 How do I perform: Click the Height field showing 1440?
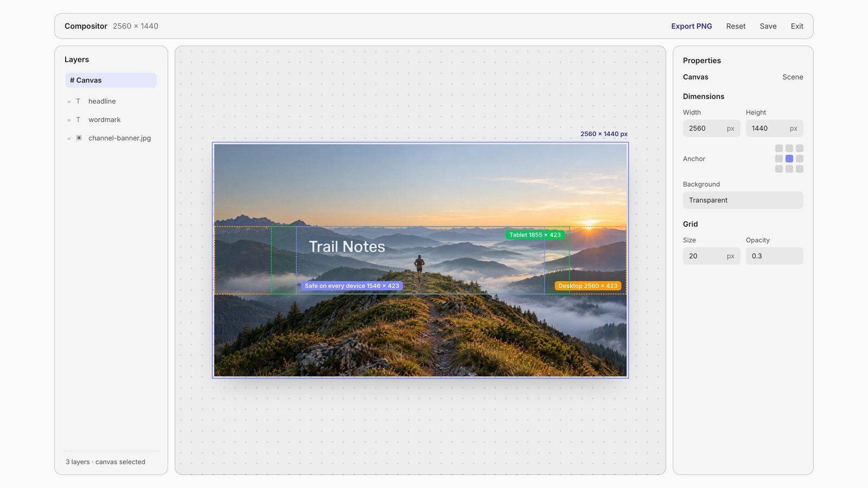click(775, 129)
